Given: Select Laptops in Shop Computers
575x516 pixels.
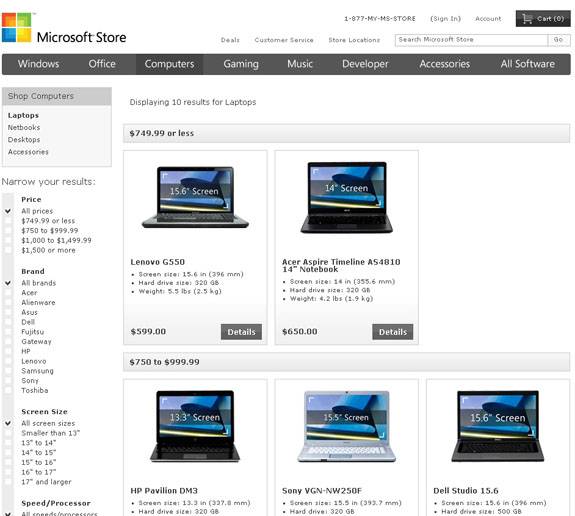Looking at the screenshot, I should tap(23, 115).
